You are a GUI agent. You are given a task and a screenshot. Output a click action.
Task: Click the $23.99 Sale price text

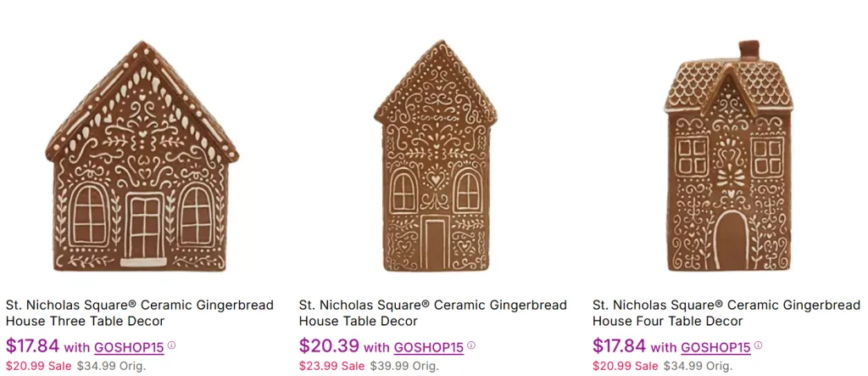pos(331,366)
